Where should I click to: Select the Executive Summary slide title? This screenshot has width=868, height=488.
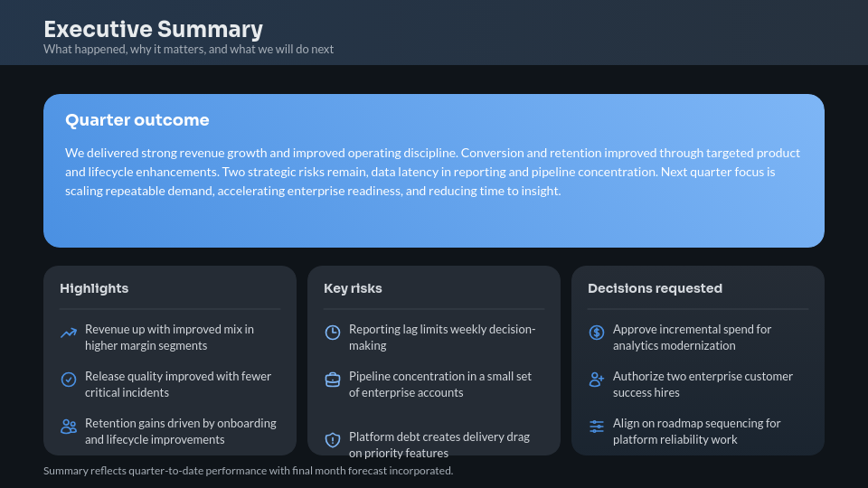pyautogui.click(x=153, y=29)
